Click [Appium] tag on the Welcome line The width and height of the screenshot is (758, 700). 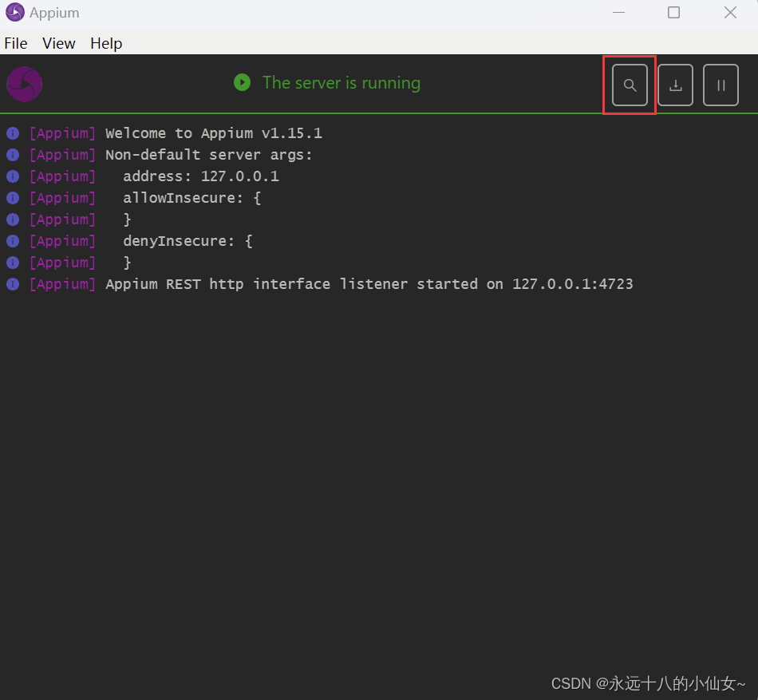[62, 133]
